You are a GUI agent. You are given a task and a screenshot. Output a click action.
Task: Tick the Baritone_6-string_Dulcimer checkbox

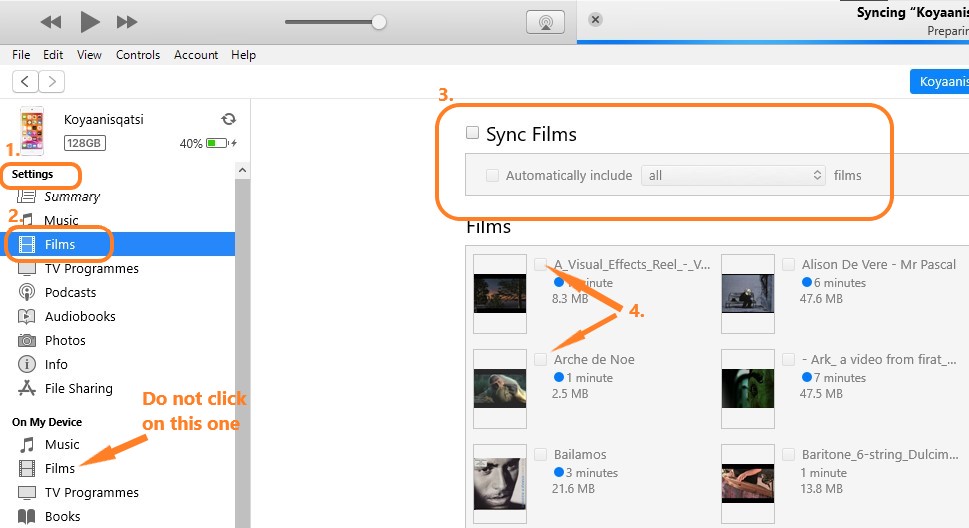tap(789, 454)
